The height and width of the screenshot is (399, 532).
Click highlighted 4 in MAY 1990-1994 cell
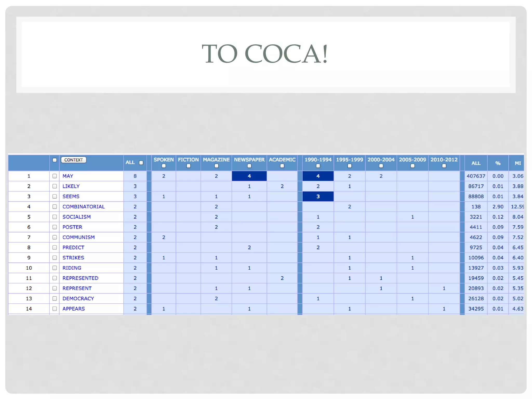click(x=318, y=176)
